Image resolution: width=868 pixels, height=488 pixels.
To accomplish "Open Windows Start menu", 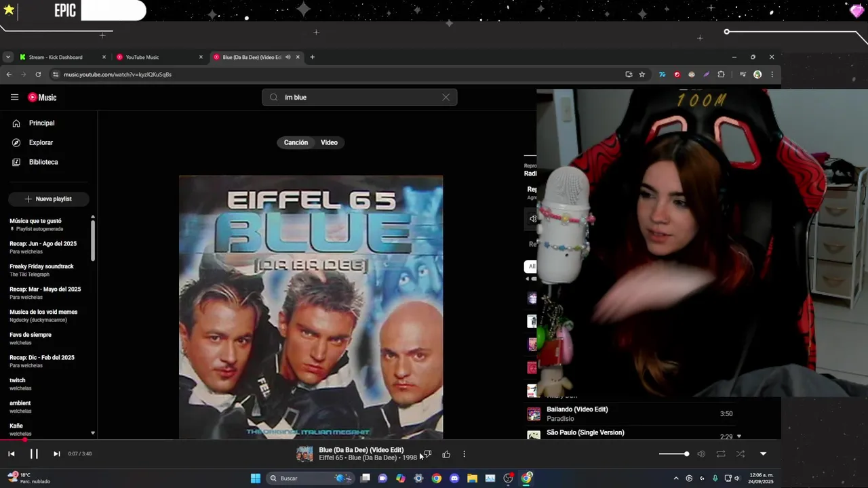I will pos(255,479).
